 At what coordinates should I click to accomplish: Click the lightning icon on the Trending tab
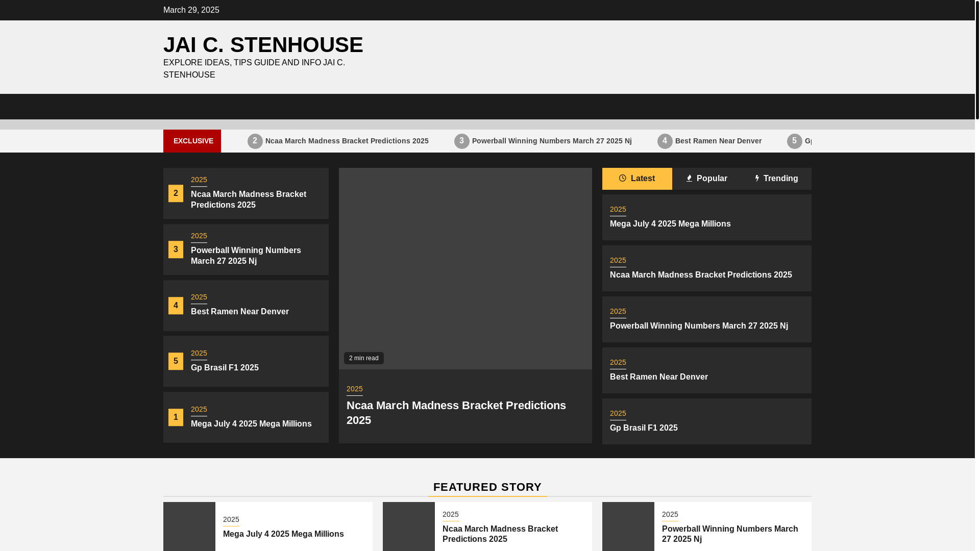757,178
